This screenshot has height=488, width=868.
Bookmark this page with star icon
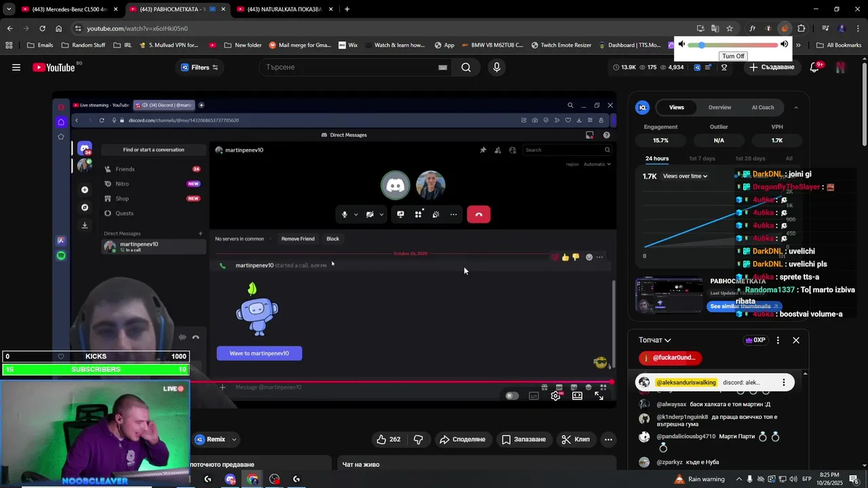pyautogui.click(x=730, y=28)
